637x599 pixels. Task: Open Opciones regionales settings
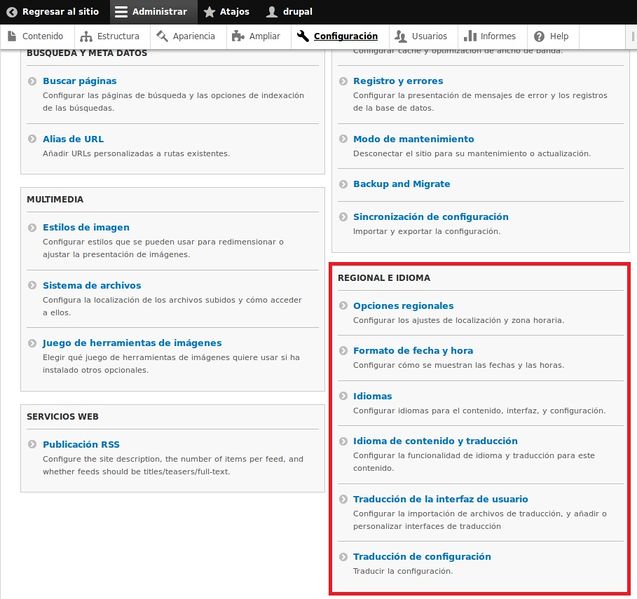tap(403, 306)
